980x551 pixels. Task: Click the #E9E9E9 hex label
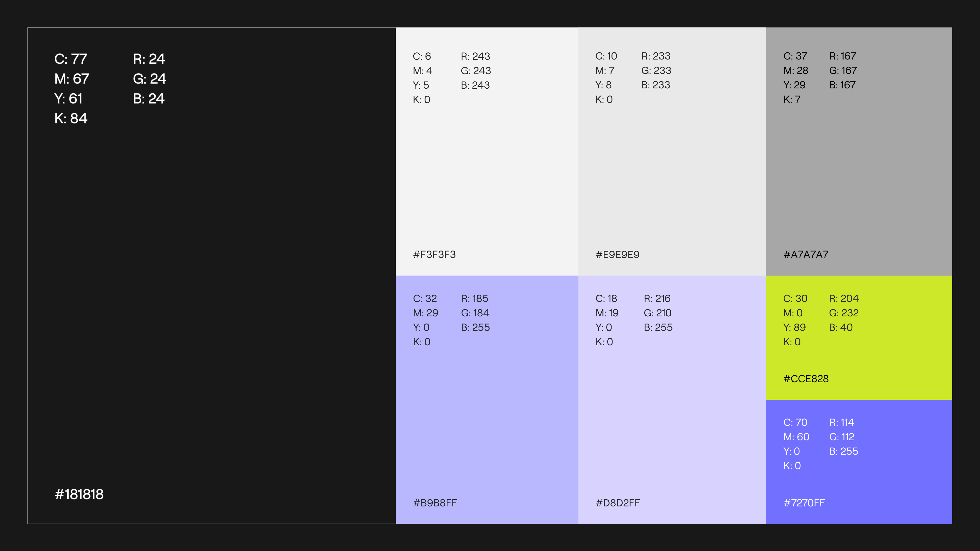point(618,254)
